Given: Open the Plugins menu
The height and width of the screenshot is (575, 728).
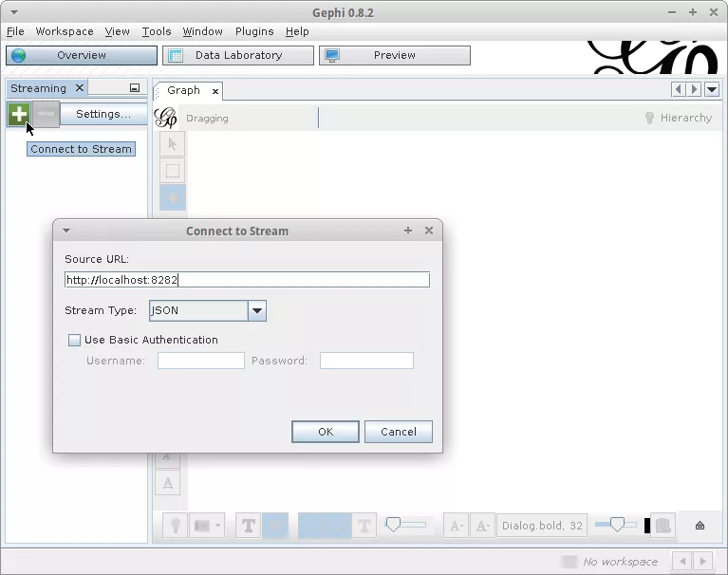Looking at the screenshot, I should (x=254, y=31).
